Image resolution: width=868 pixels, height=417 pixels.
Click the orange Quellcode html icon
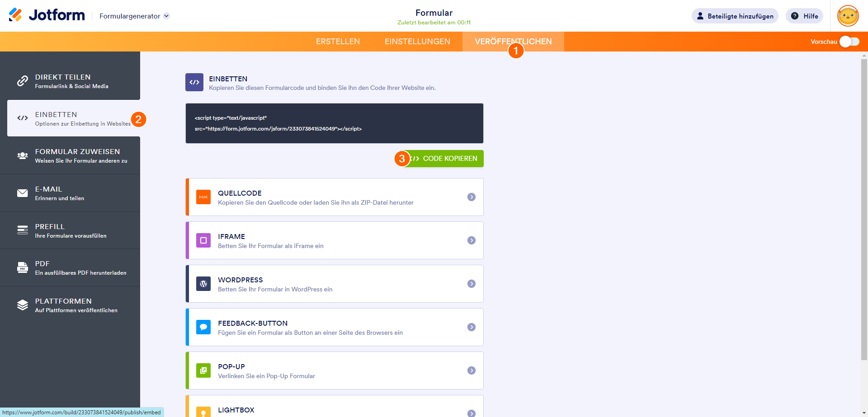[x=203, y=197]
